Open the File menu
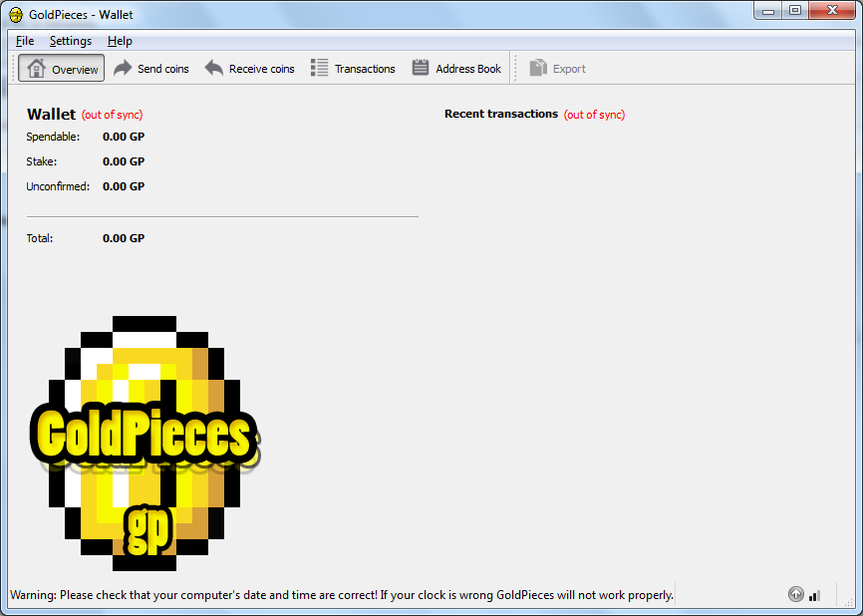This screenshot has width=863, height=616. tap(25, 41)
